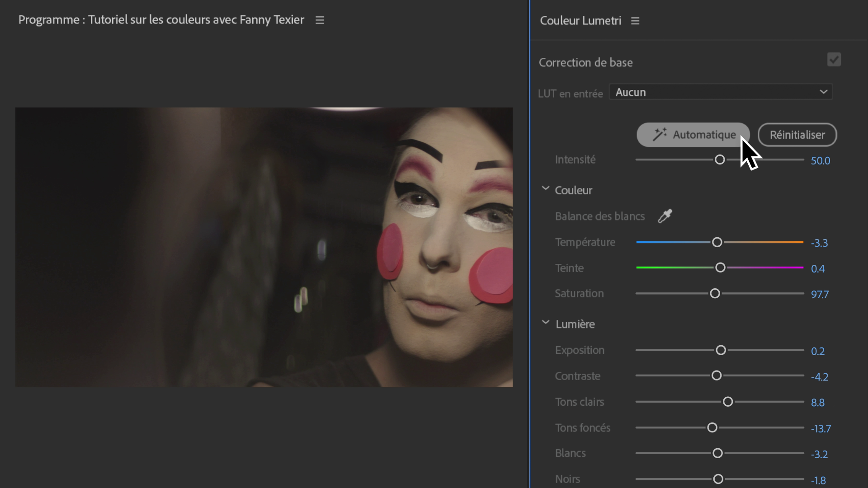Click the Réinitialiser button

click(797, 135)
